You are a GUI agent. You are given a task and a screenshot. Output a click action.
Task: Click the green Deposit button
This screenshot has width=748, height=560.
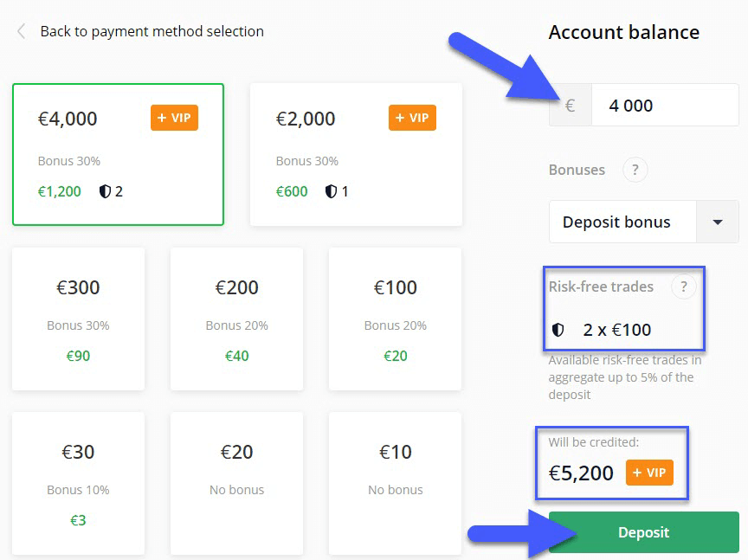point(643,532)
